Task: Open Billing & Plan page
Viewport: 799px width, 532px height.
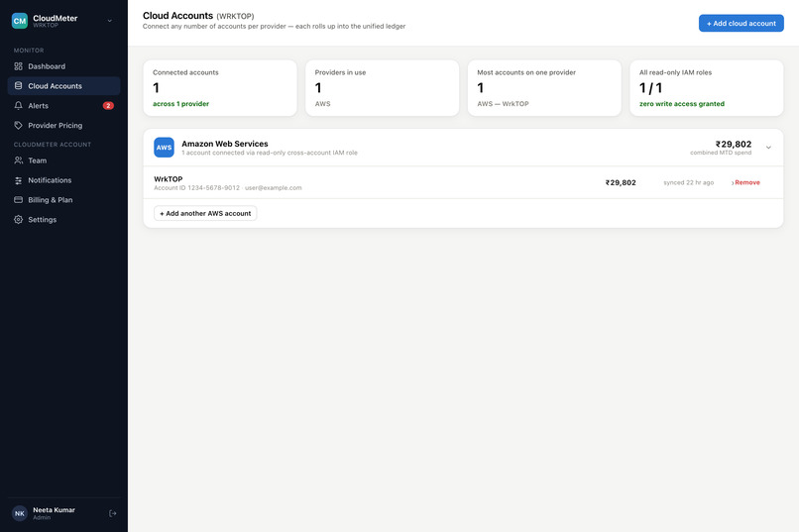Action: point(63,199)
